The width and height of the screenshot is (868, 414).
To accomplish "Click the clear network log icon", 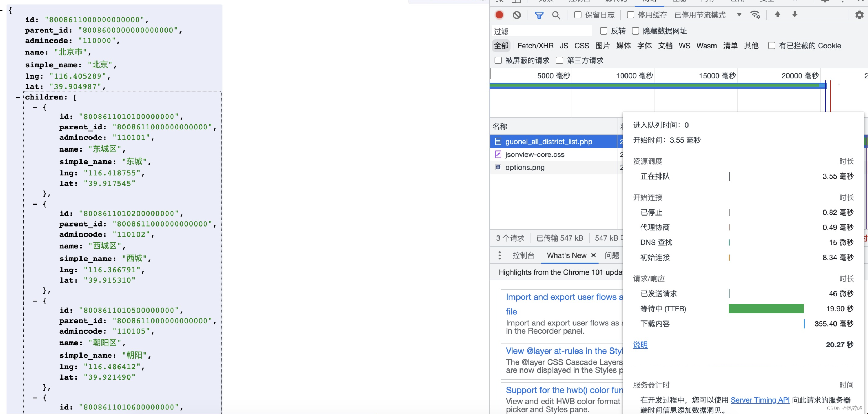I will click(517, 15).
